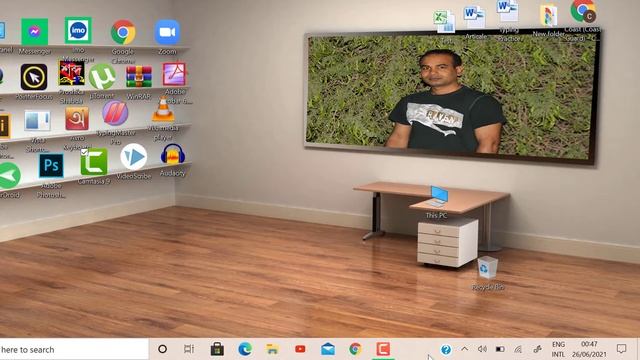Open the YouTube taskbar icon
The image size is (640, 360).
(300, 349)
